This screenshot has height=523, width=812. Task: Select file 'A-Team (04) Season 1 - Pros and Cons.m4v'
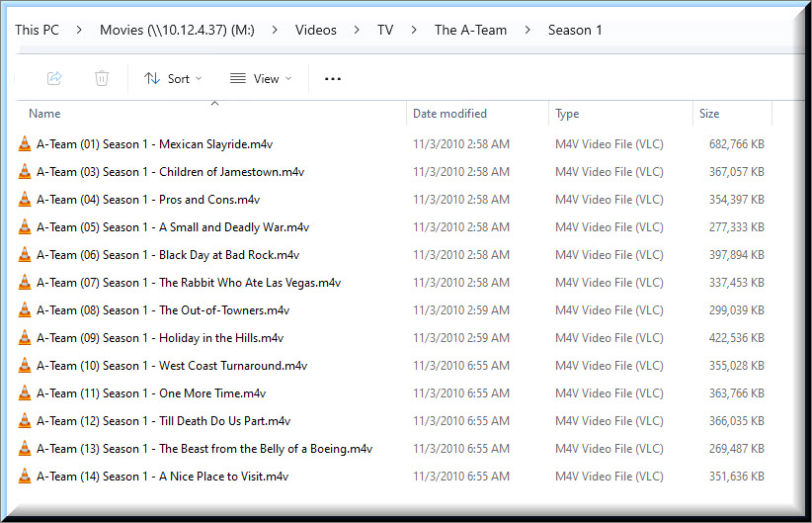coord(148,200)
